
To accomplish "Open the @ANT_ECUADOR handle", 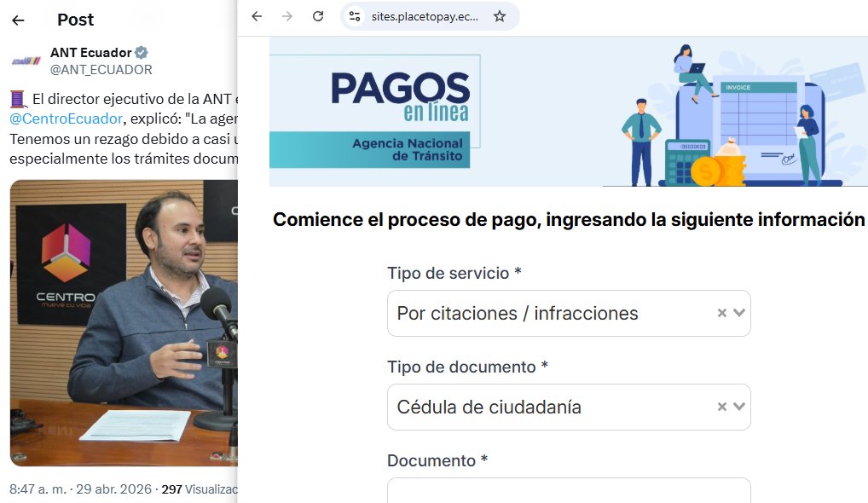I will [x=101, y=70].
